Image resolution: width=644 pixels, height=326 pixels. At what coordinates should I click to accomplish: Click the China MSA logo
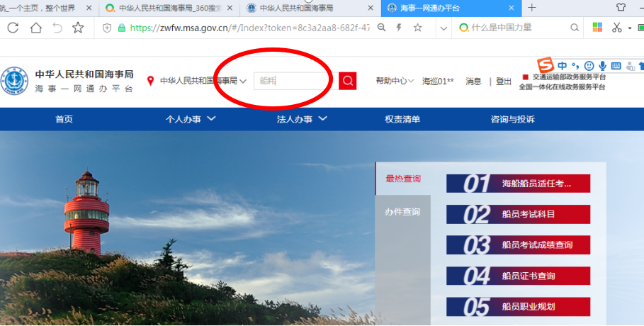[14, 81]
